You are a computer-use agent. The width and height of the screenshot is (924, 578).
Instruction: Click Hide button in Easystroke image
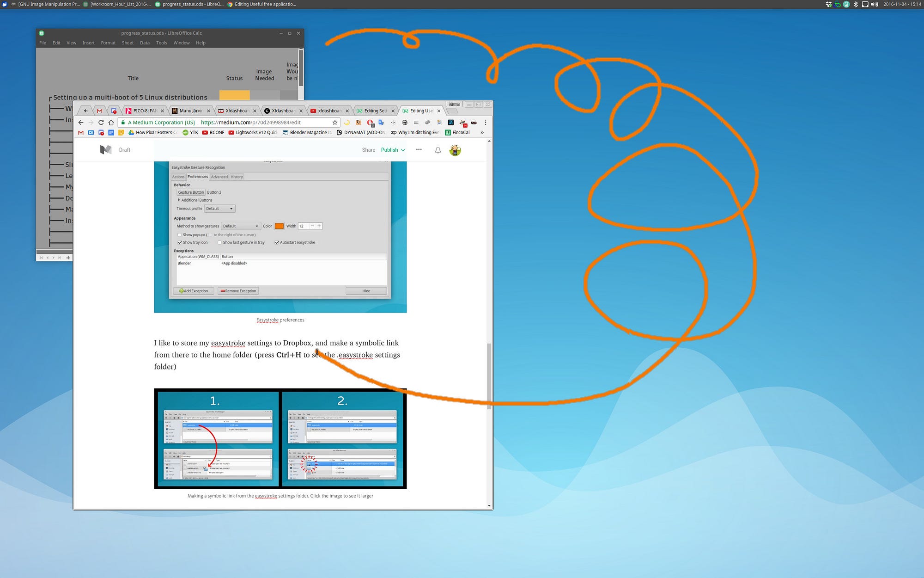[x=366, y=291]
